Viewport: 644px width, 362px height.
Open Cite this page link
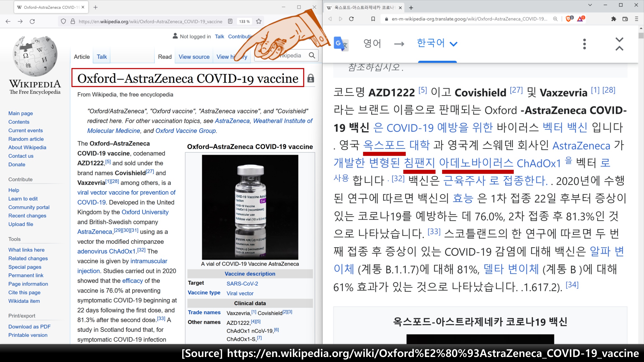(x=24, y=292)
